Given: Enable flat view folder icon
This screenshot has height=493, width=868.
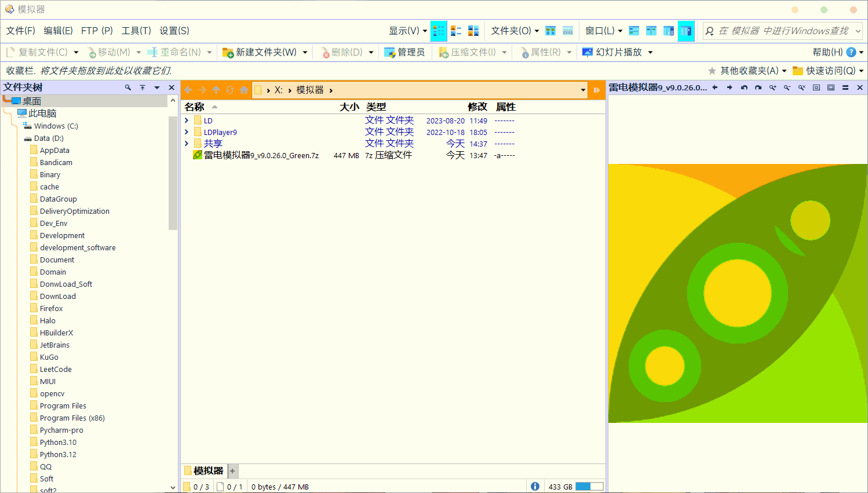Looking at the screenshot, I should [x=550, y=31].
